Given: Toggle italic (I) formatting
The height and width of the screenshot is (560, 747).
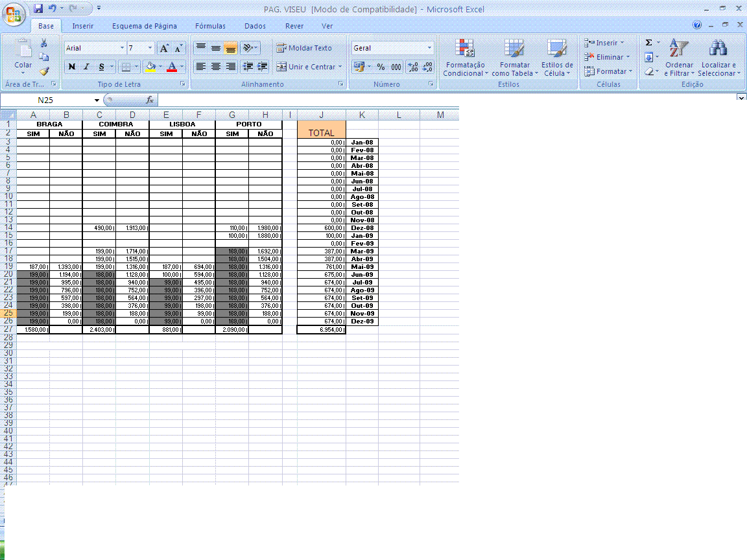Looking at the screenshot, I should [x=86, y=67].
